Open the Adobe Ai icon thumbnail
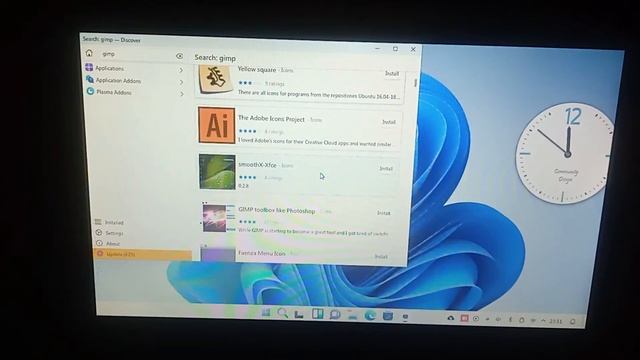 tap(217, 125)
